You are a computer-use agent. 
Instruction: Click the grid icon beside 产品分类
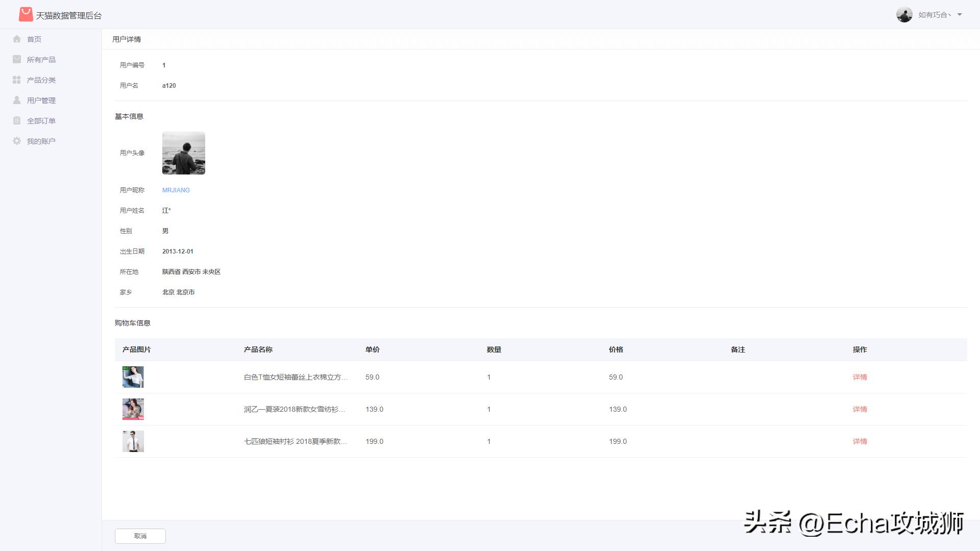17,80
